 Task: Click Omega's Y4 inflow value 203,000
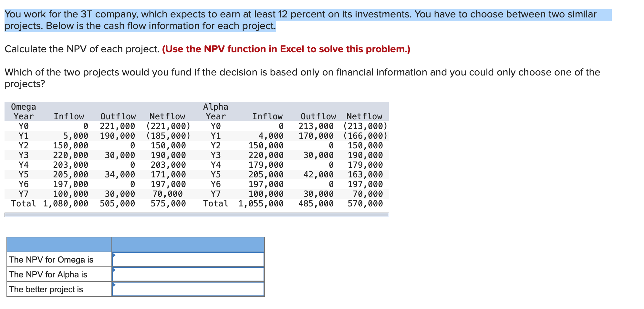71,165
